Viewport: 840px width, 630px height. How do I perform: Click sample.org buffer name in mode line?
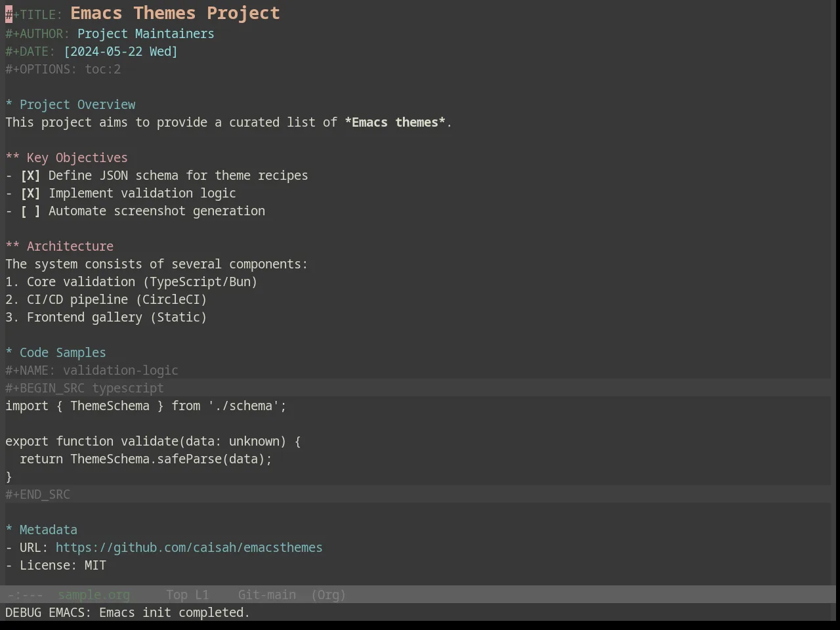click(94, 595)
